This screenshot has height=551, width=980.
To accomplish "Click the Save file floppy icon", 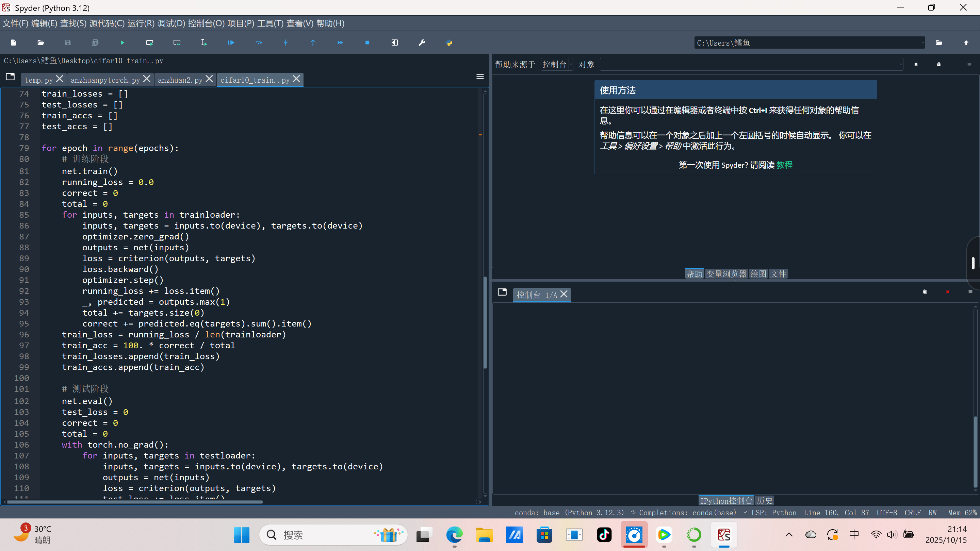I will 68,43.
